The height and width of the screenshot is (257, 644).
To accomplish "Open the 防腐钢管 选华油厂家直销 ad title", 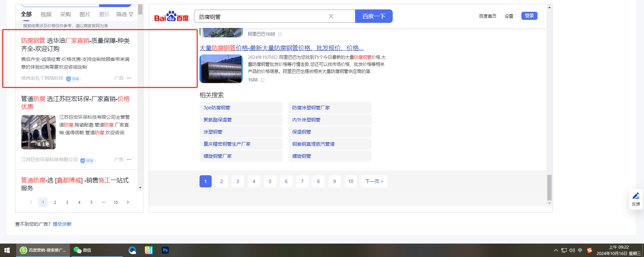I will click(x=76, y=45).
